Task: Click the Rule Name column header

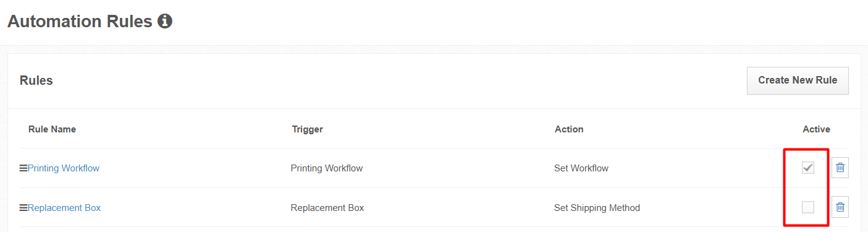Action: click(x=52, y=129)
